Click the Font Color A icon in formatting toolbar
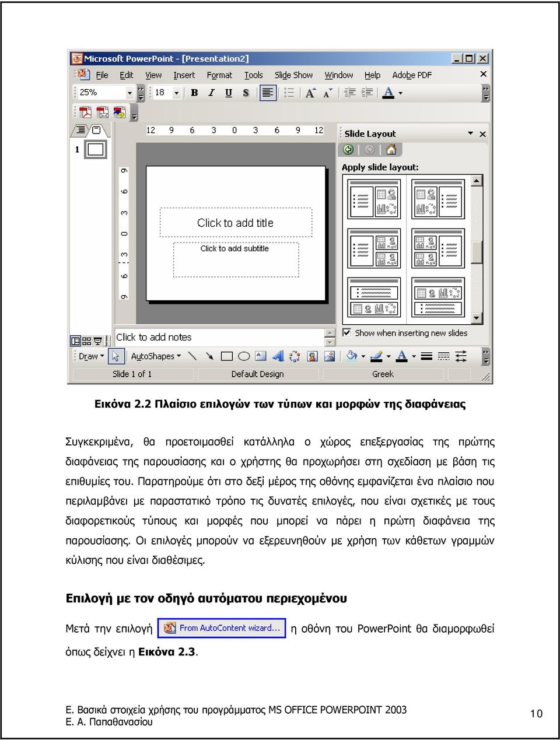560x740 pixels. (x=388, y=93)
